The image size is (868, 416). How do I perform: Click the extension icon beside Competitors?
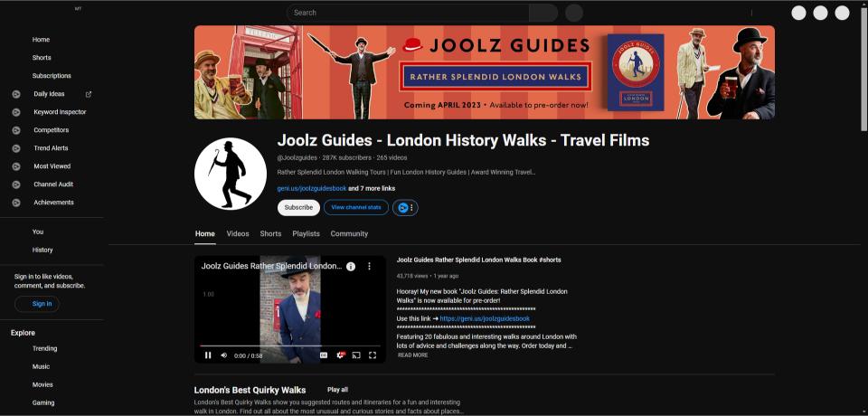point(16,130)
